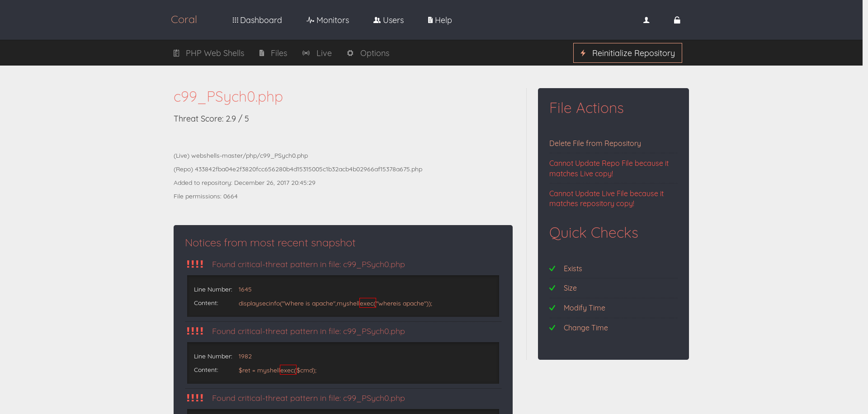Open the PHP Web Shells tab
868x414 pixels.
tap(215, 53)
